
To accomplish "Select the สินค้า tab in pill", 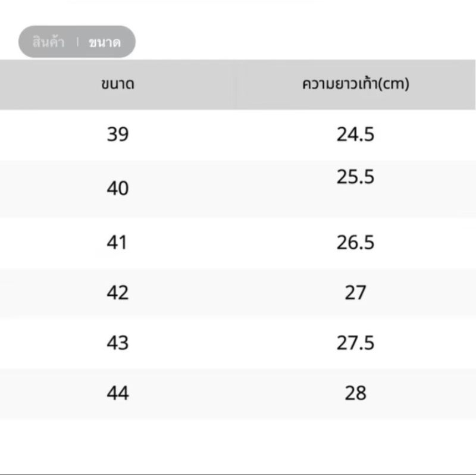I will (x=49, y=42).
